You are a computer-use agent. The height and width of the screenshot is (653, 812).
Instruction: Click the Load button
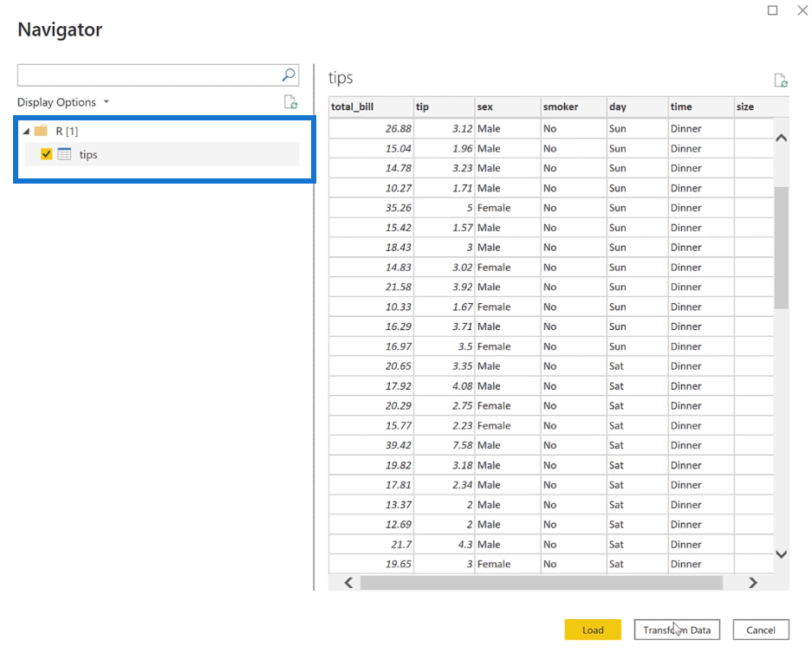(x=593, y=630)
